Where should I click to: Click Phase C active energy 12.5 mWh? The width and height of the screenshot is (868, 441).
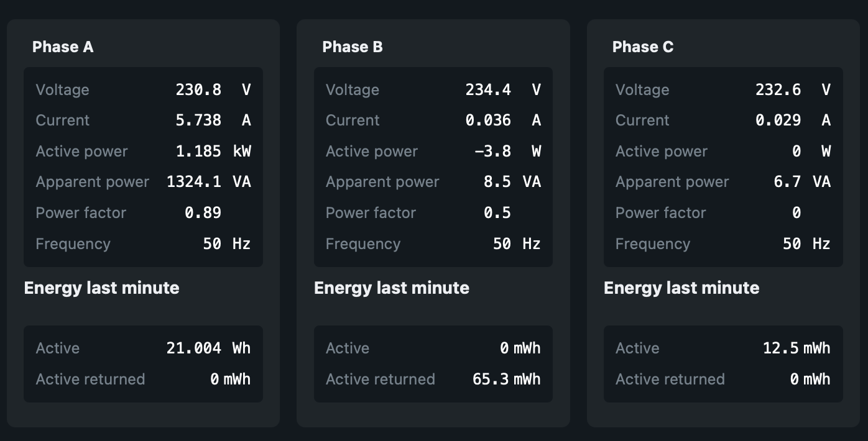coord(780,348)
